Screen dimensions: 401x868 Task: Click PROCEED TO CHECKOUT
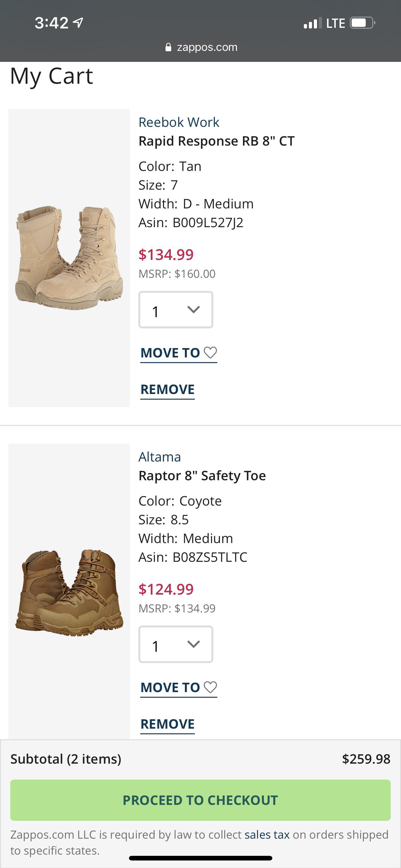200,800
